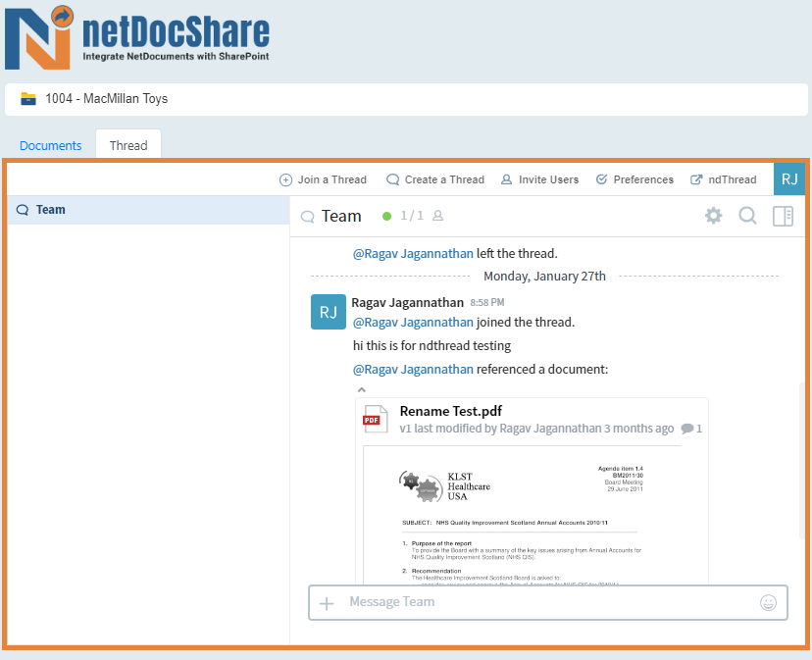Screen dimensions: 812x660
Task: Click the 8:58 PM message timestamp
Action: click(x=487, y=303)
